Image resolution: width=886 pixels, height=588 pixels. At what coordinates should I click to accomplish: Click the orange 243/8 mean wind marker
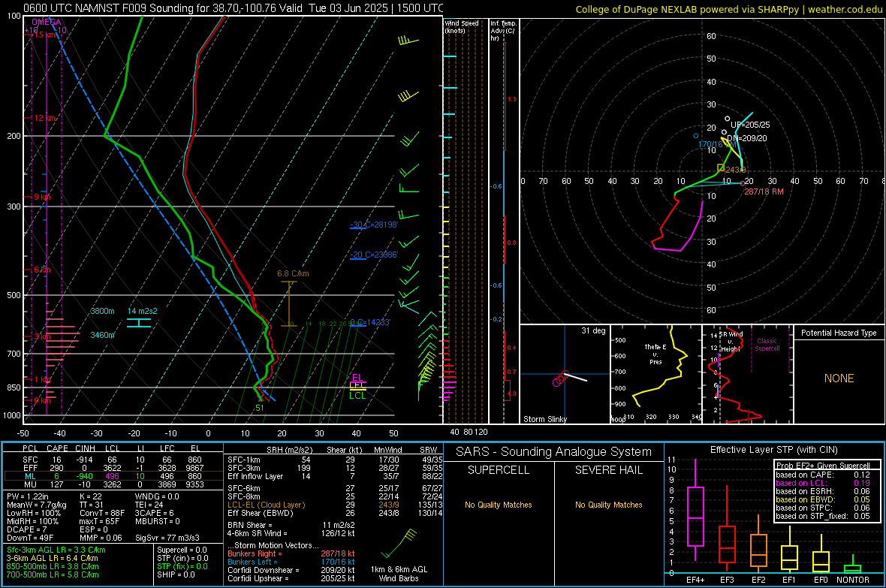[x=721, y=168]
